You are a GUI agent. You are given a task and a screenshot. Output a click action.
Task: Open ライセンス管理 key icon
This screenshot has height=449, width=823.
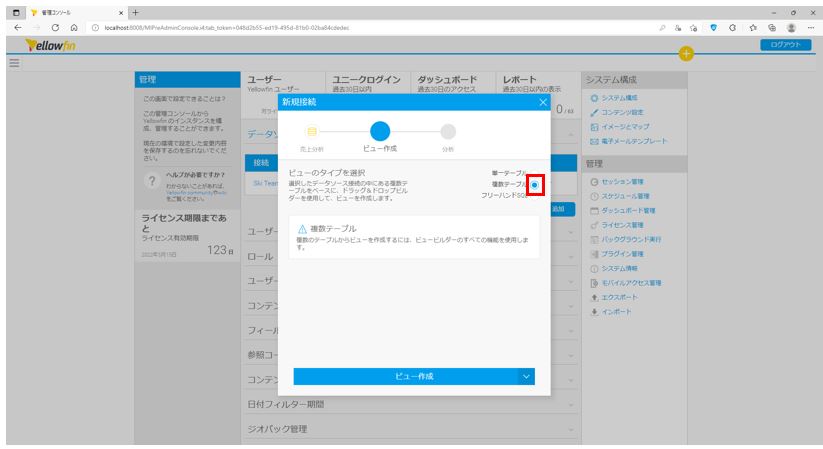click(x=594, y=225)
